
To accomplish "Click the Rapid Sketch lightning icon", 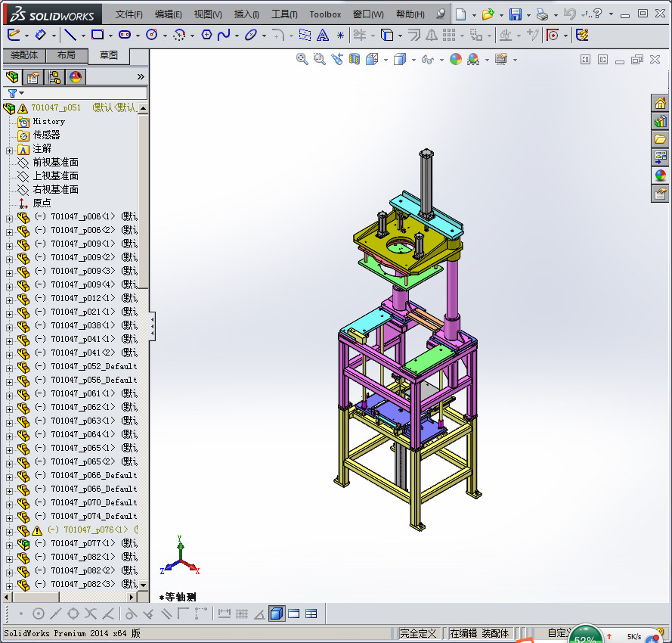I will (x=582, y=35).
